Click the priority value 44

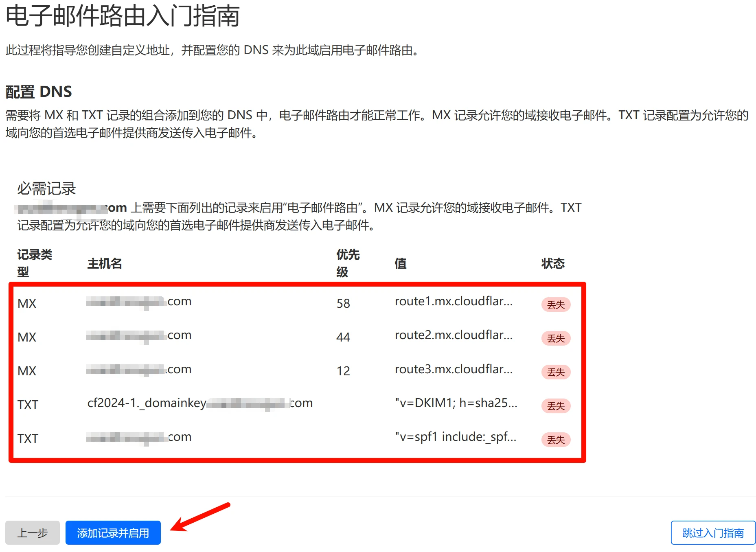click(343, 337)
